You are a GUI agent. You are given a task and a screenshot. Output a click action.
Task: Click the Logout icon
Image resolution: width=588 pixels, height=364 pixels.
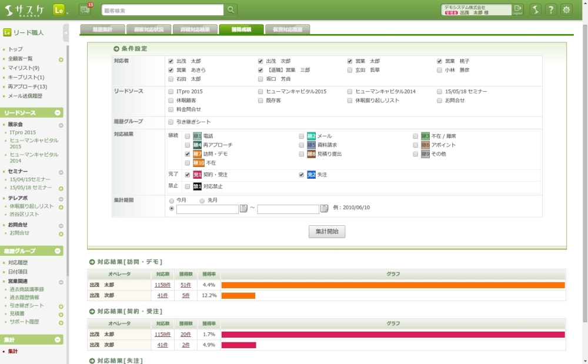(517, 9)
